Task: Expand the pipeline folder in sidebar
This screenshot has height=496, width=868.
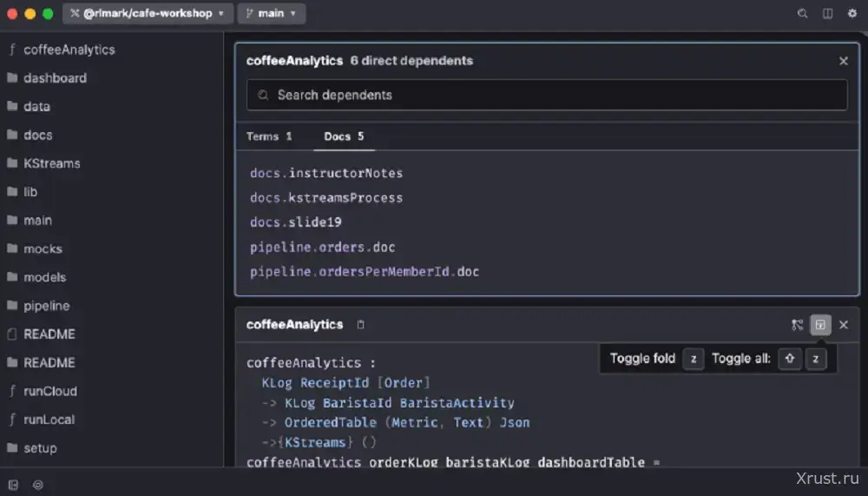Action: (x=46, y=306)
